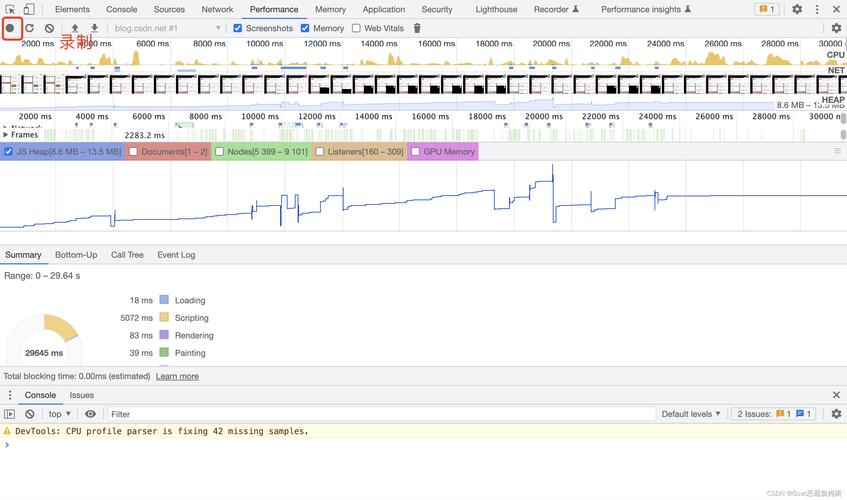Open the Default levels dropdown
Screen dimensions: 847x500
click(690, 414)
